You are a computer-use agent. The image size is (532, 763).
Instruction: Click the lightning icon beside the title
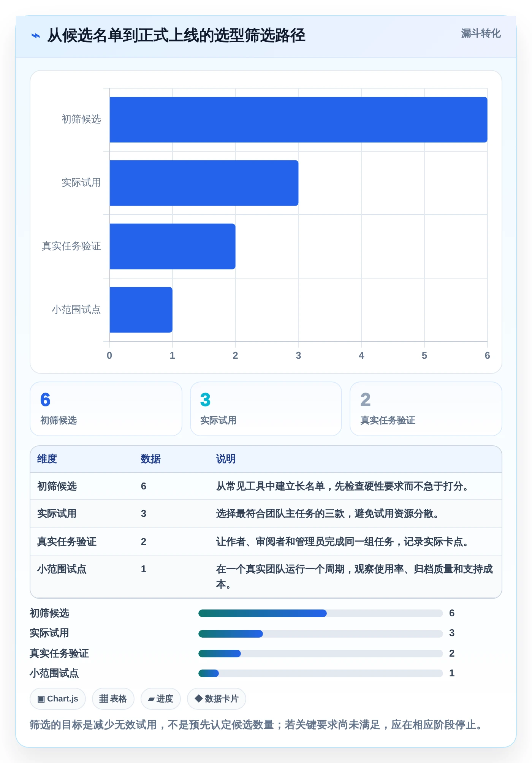35,36
